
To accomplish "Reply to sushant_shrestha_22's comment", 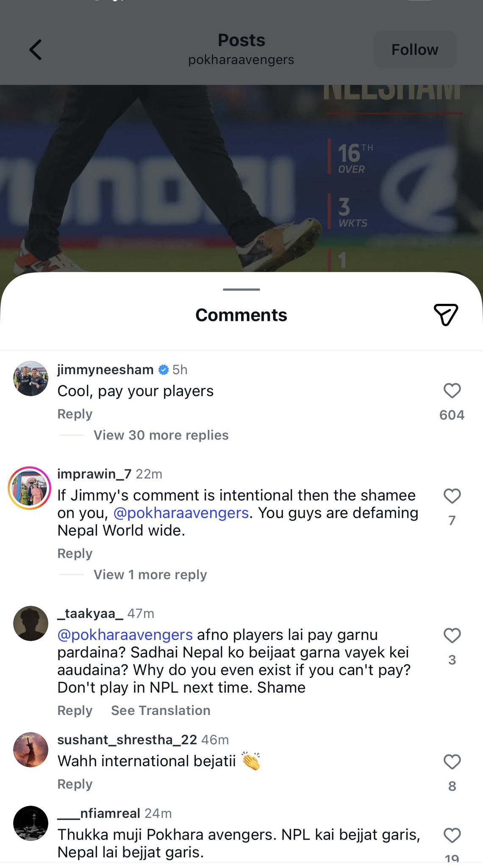I will tap(75, 784).
